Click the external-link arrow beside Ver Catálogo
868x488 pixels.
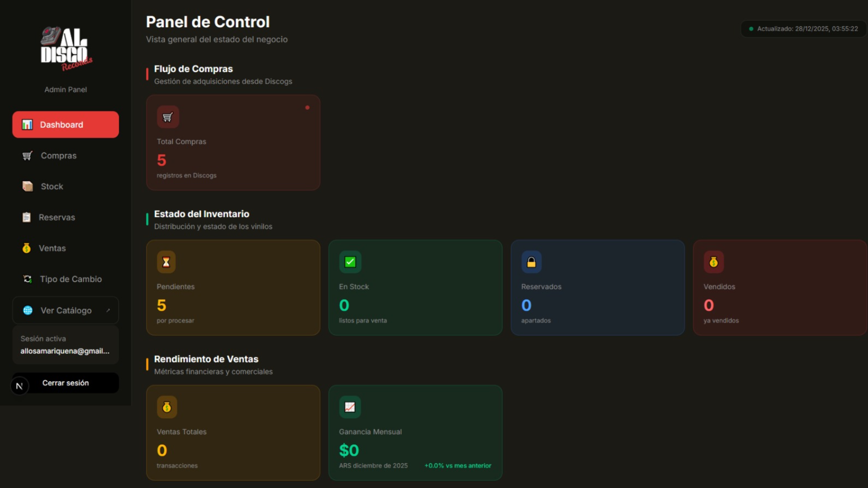coord(108,310)
